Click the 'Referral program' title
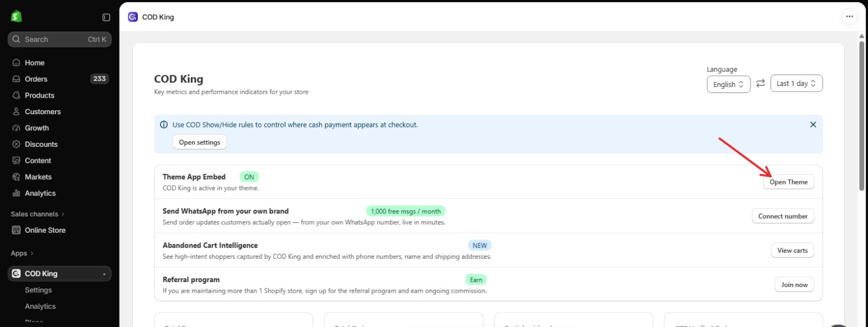 coord(192,280)
